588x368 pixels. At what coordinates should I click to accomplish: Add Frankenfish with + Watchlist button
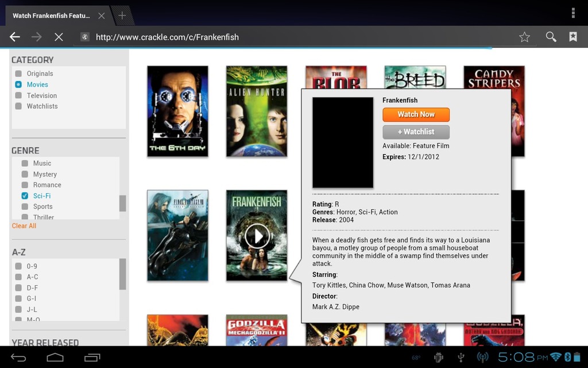pos(416,132)
